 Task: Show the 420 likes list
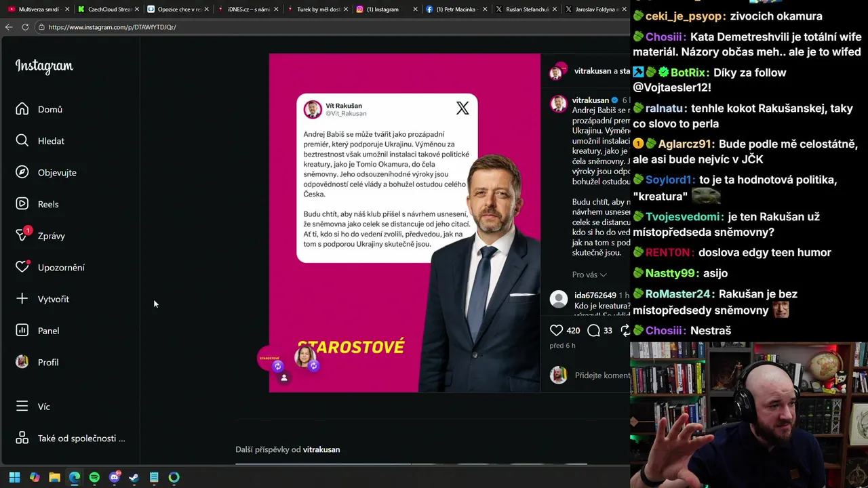tap(573, 331)
